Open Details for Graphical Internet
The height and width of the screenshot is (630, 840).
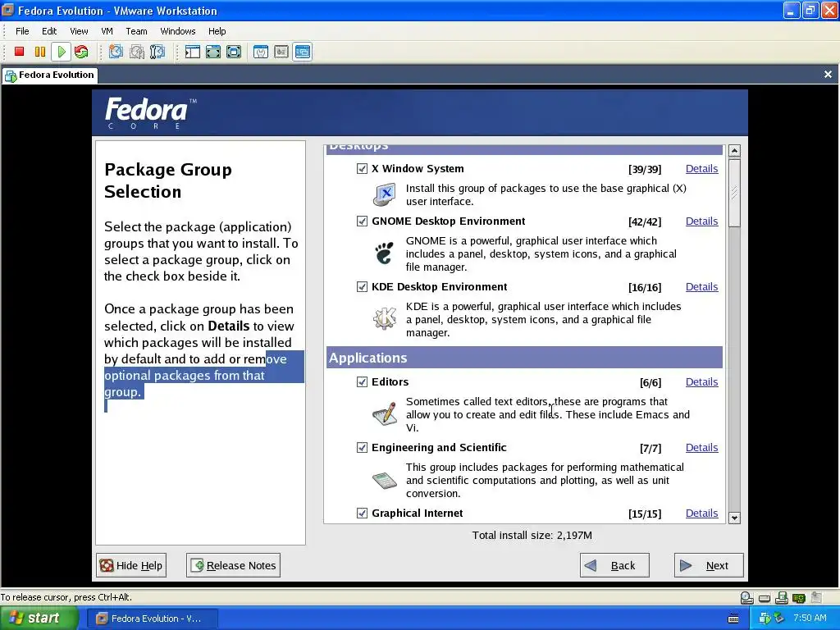[x=702, y=514]
